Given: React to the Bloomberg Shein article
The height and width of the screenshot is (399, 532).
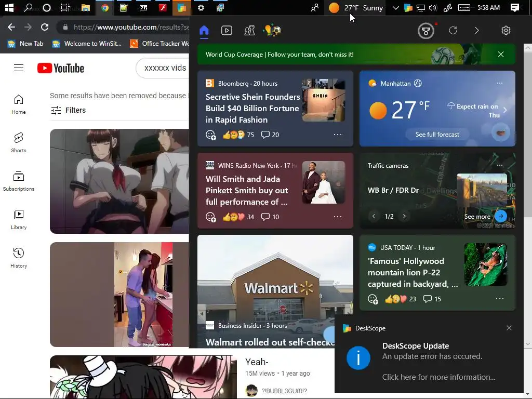Looking at the screenshot, I should point(211,135).
